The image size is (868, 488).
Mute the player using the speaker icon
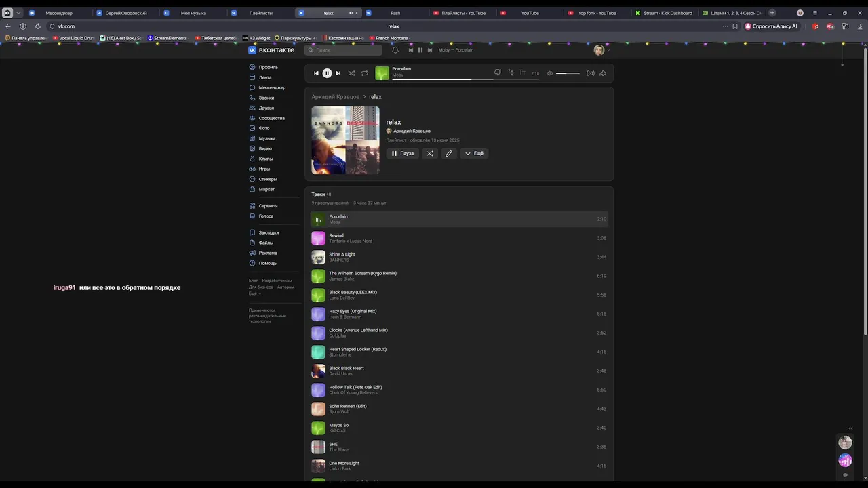550,73
